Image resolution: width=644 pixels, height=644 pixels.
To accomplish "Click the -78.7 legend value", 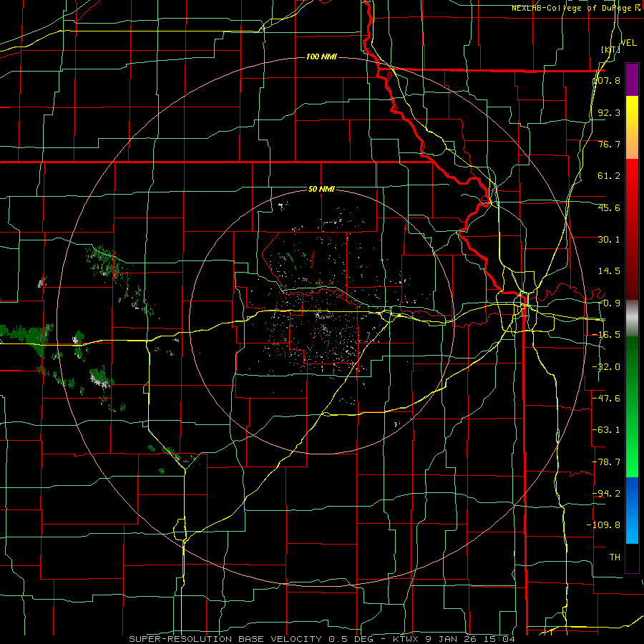I will pyautogui.click(x=607, y=462).
